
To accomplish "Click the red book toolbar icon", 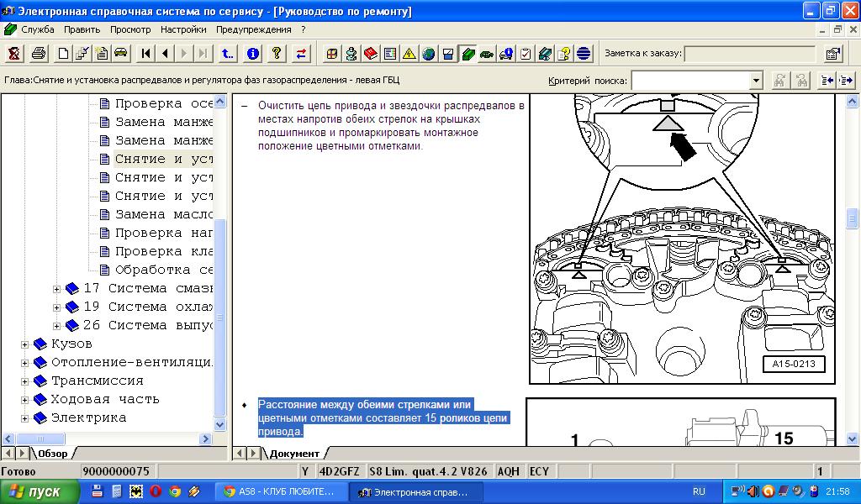I will [x=371, y=54].
